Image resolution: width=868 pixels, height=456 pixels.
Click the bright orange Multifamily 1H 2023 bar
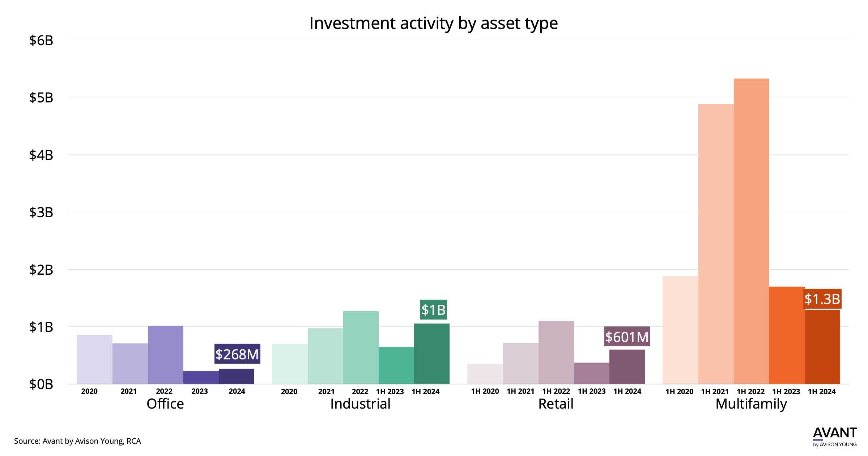point(787,335)
